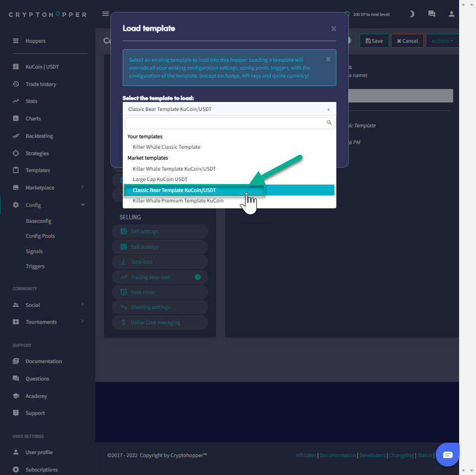
Task: Close the Load template dialog
Action: (x=333, y=29)
